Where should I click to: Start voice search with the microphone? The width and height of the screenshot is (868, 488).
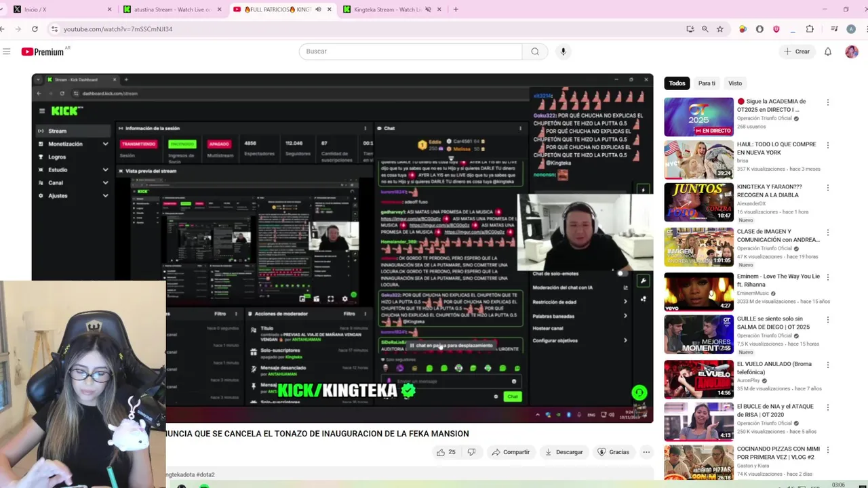click(563, 52)
